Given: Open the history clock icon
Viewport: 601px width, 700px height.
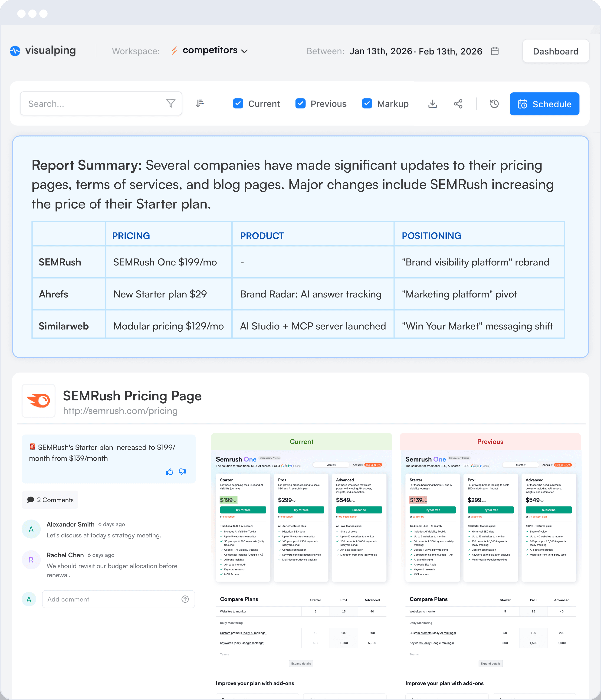Looking at the screenshot, I should 494,104.
